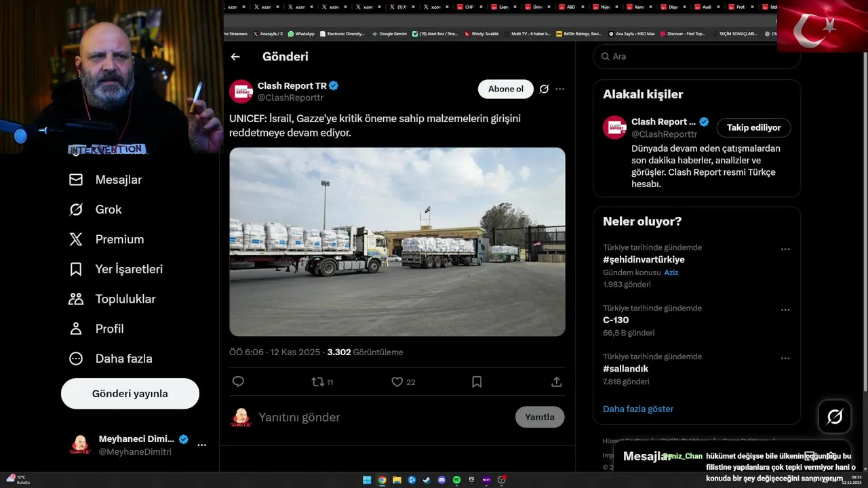Click the Ara search field

696,56
